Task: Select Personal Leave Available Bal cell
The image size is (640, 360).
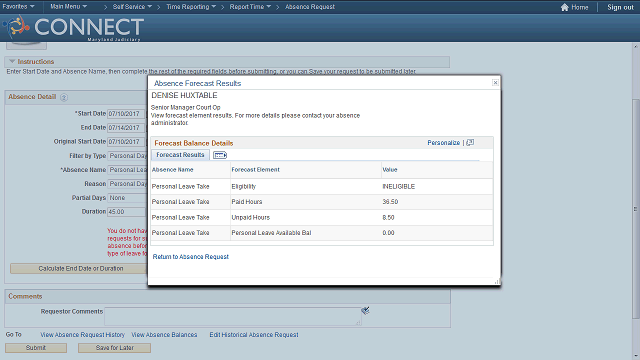Action: tap(271, 233)
